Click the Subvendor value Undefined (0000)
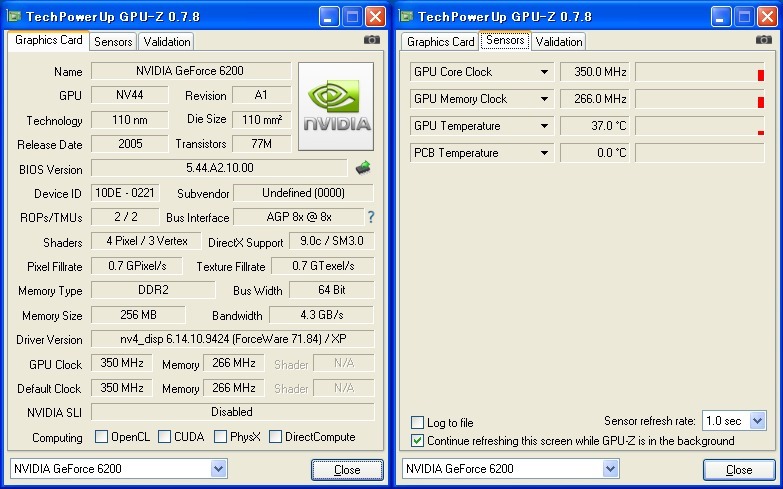This screenshot has height=489, width=783. [x=303, y=193]
